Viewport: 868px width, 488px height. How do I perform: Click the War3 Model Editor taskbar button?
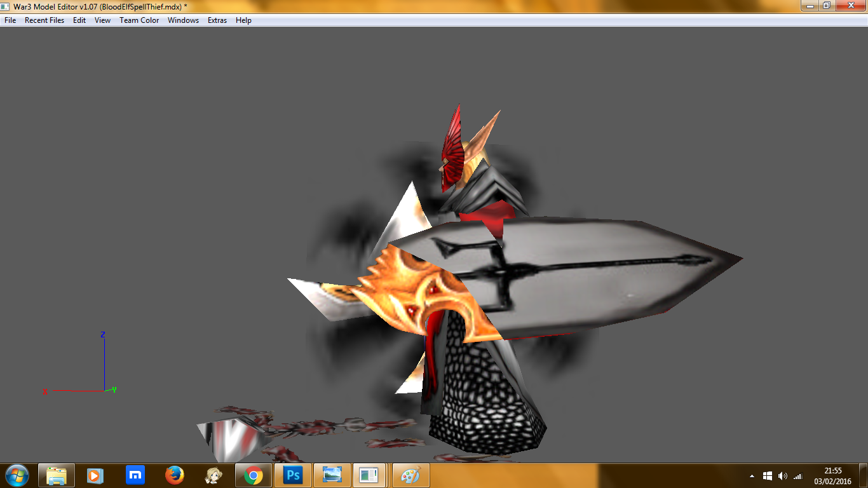(x=370, y=475)
